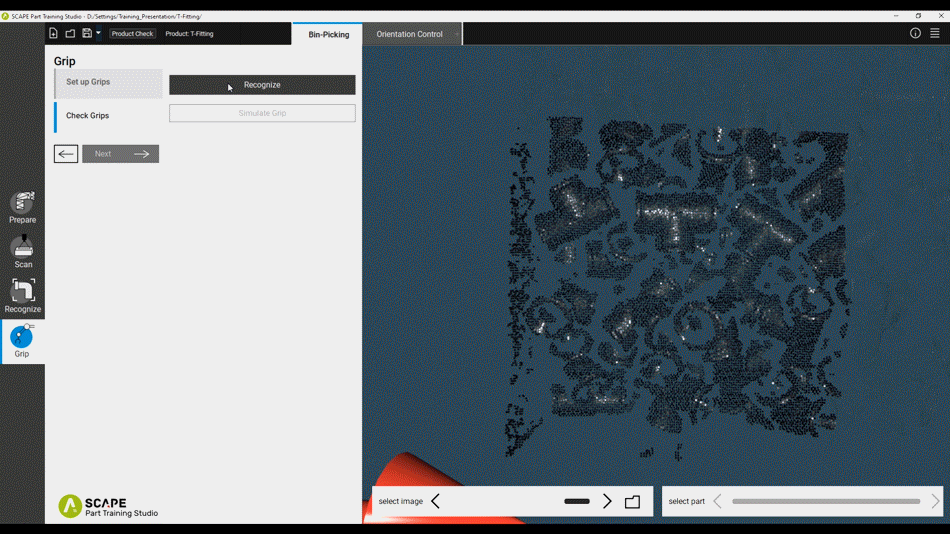The width and height of the screenshot is (950, 534).
Task: Switch to the Bin-Picking tab
Action: 328,35
